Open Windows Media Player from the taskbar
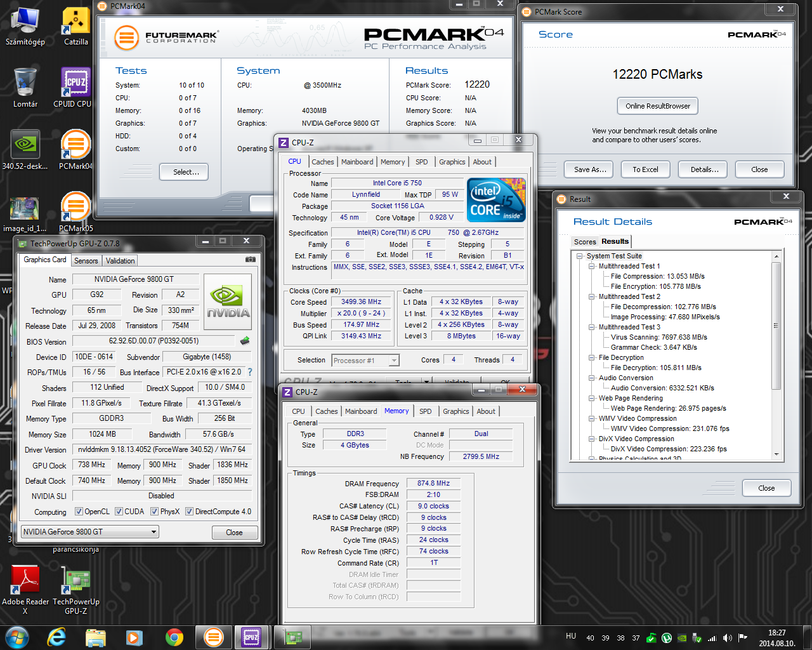Viewport: 812px width, 650px height. (134, 637)
